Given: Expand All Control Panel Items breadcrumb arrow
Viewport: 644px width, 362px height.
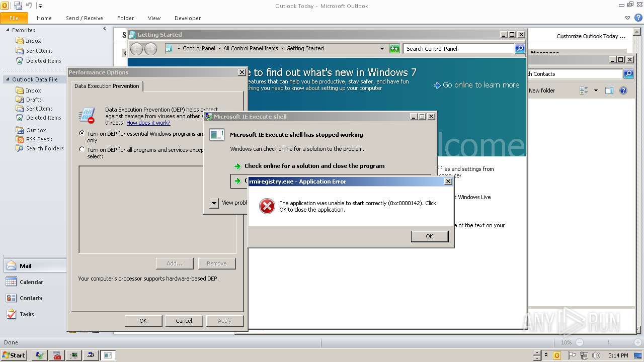Looking at the screenshot, I should point(282,49).
